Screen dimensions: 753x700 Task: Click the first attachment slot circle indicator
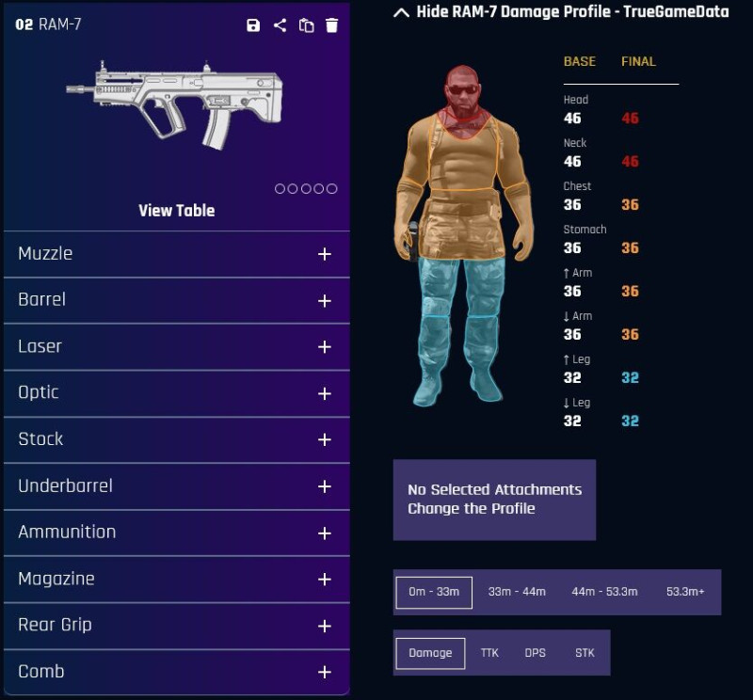click(280, 189)
